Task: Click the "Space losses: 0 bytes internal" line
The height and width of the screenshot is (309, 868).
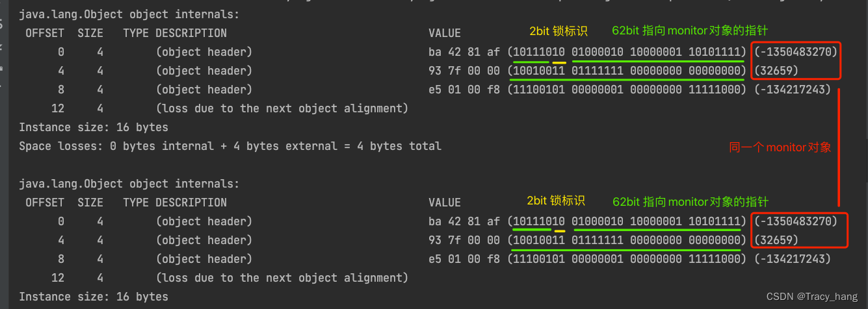Action: click(x=230, y=146)
